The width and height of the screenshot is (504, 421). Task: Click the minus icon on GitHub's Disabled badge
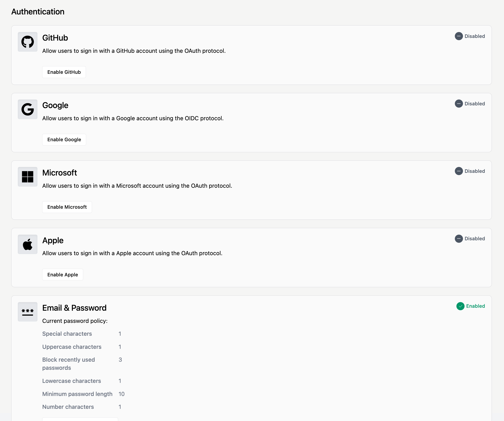tap(459, 36)
